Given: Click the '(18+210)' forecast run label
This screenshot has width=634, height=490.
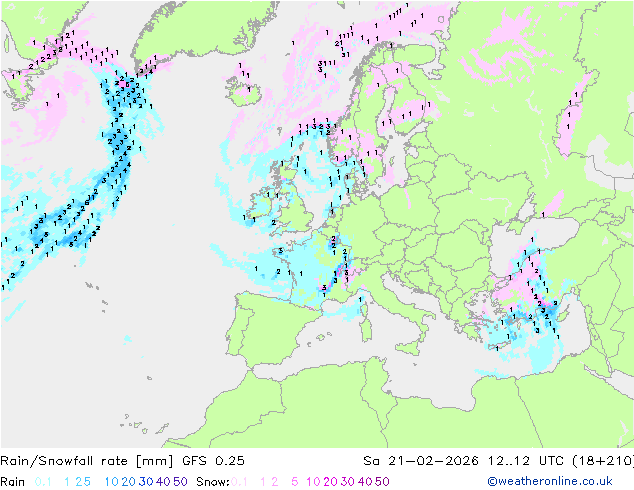Looking at the screenshot, I should [603, 461].
